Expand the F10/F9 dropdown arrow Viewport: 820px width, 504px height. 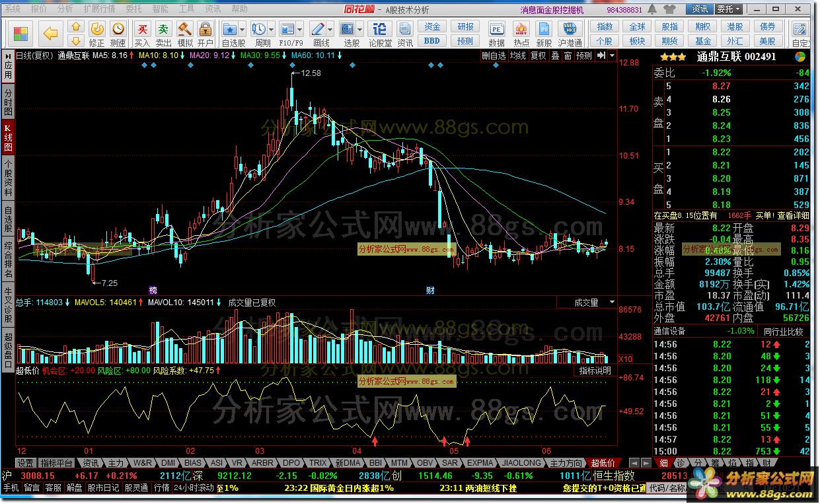tap(299, 30)
